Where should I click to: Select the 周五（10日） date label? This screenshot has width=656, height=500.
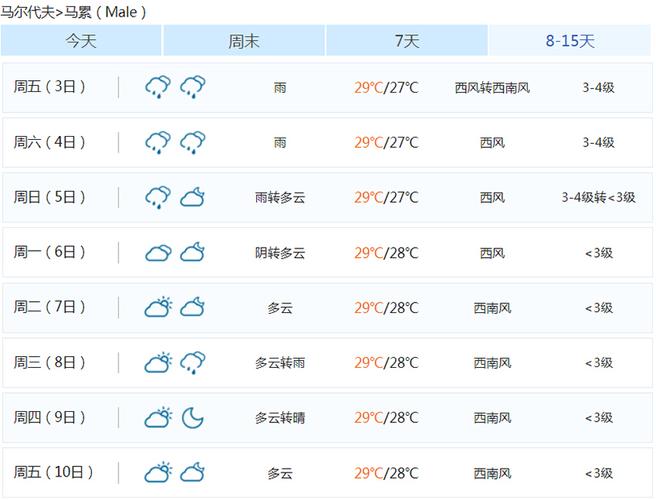pos(53,472)
